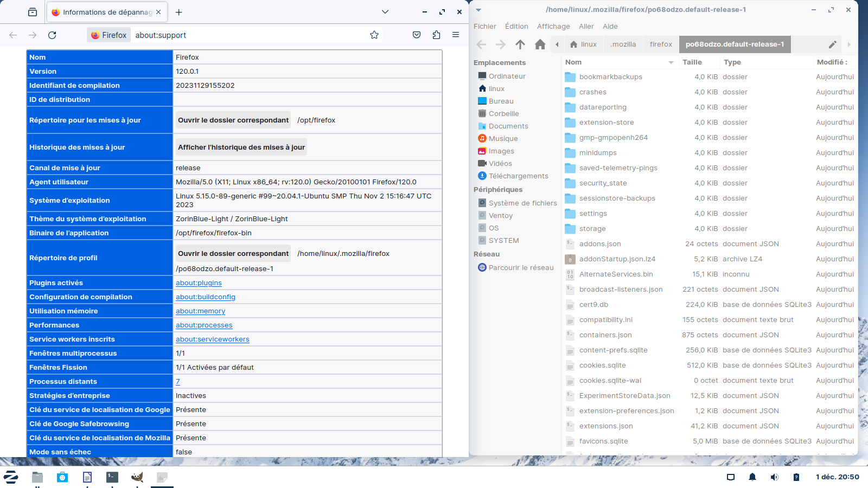Open the Édition menu

pyautogui.click(x=516, y=27)
